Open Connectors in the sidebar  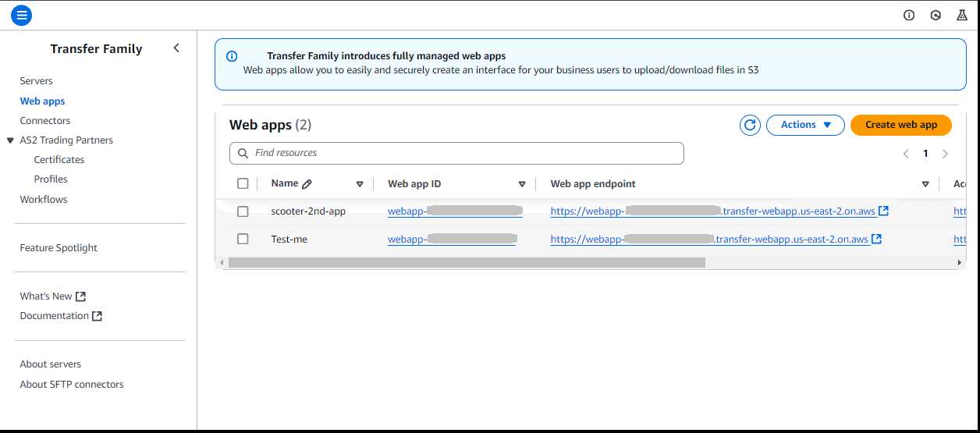coord(45,121)
